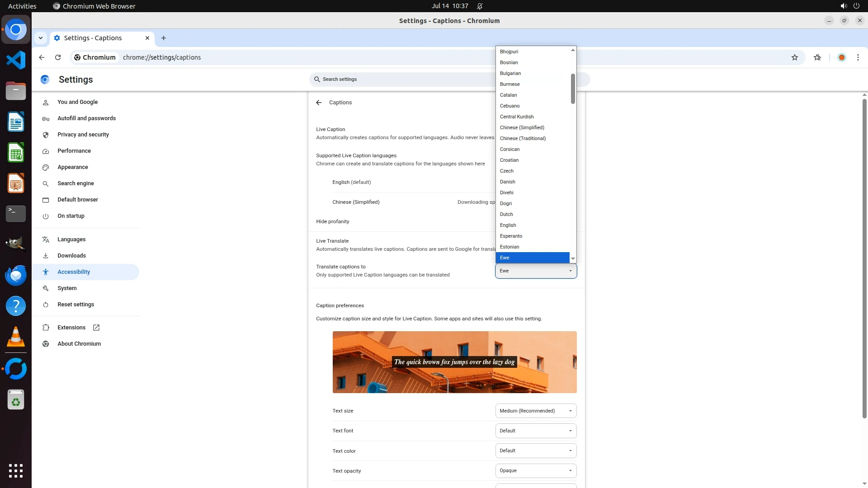The image size is (868, 488).
Task: Select Danish in the language list
Action: pyautogui.click(x=507, y=182)
